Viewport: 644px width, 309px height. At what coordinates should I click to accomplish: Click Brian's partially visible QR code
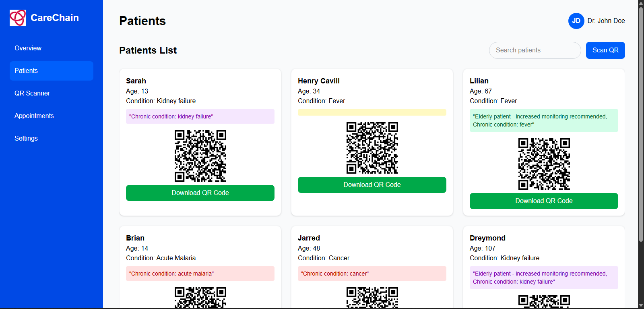pos(200,298)
